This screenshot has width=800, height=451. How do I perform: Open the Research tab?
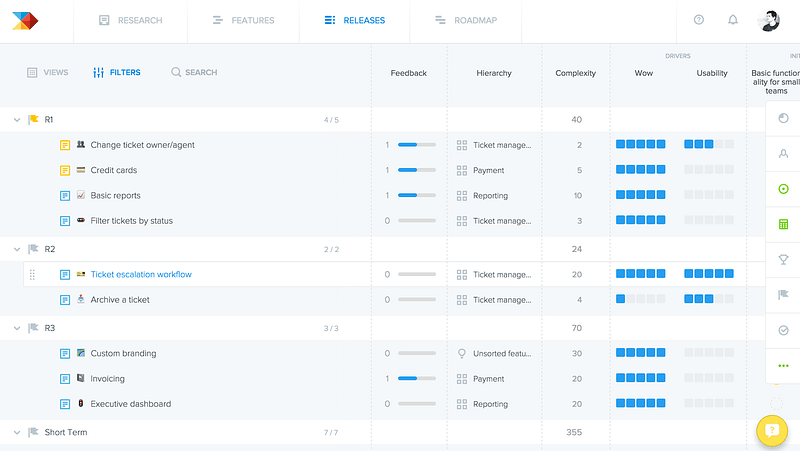[131, 20]
